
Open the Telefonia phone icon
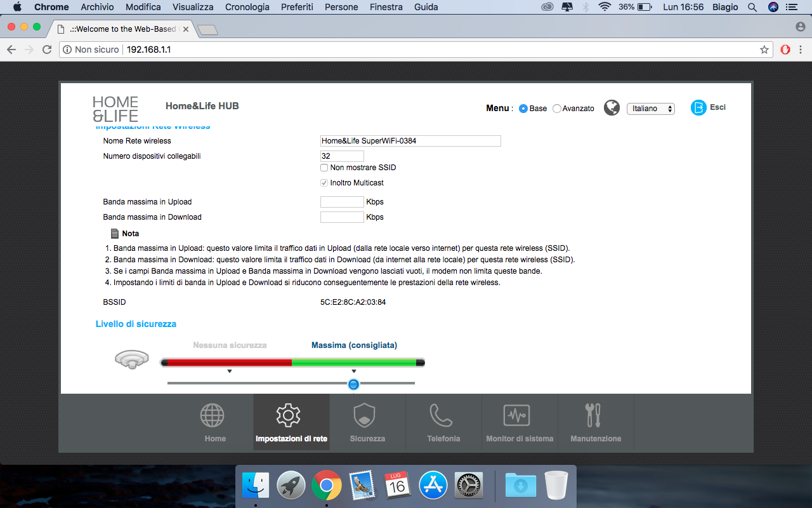coord(441,415)
